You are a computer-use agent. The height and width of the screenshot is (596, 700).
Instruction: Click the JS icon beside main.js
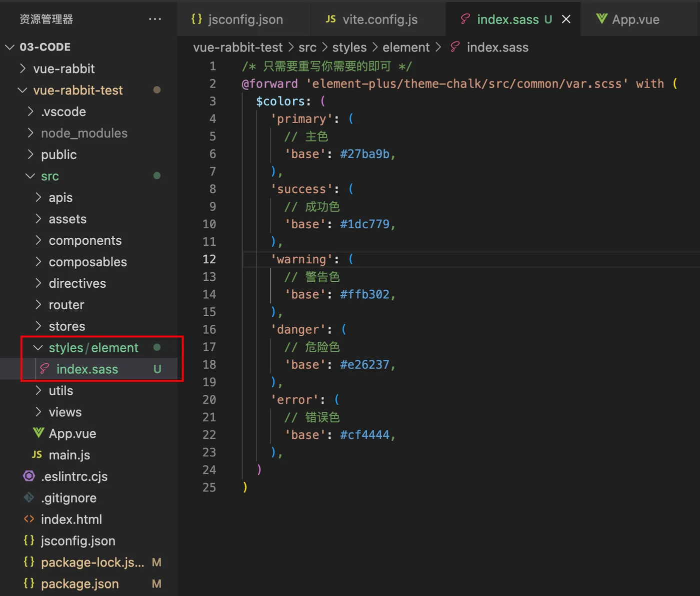[37, 454]
